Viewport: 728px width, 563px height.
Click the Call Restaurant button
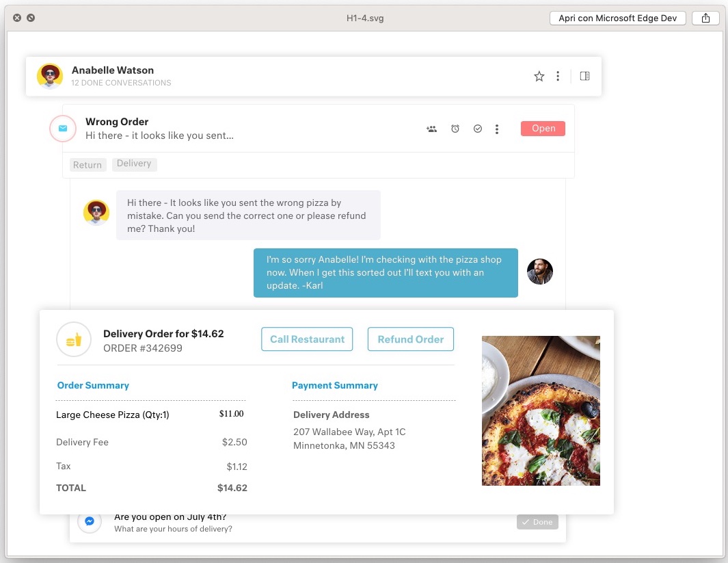tap(307, 339)
